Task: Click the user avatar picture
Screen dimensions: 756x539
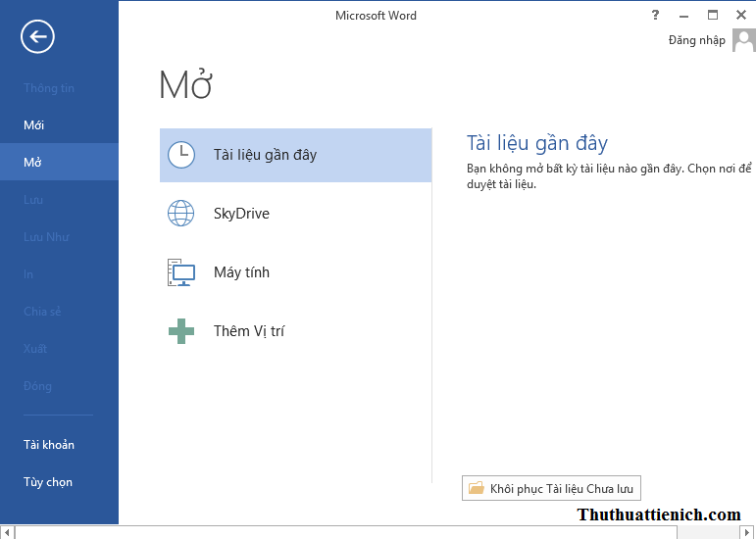Action: [744, 40]
